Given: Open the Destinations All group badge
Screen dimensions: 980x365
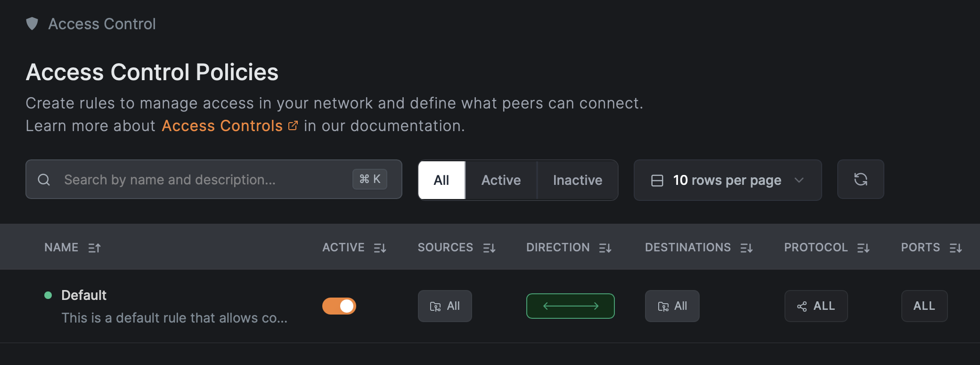Looking at the screenshot, I should [x=672, y=306].
